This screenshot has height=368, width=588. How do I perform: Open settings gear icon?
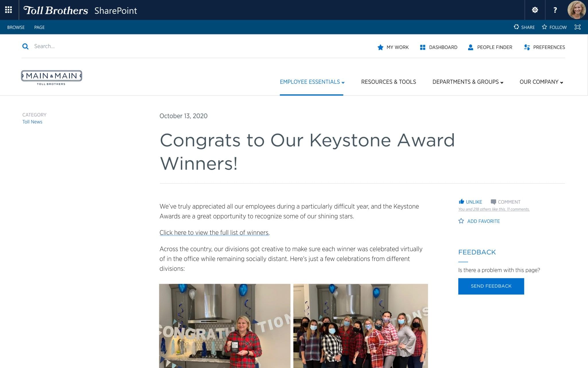[x=535, y=10]
